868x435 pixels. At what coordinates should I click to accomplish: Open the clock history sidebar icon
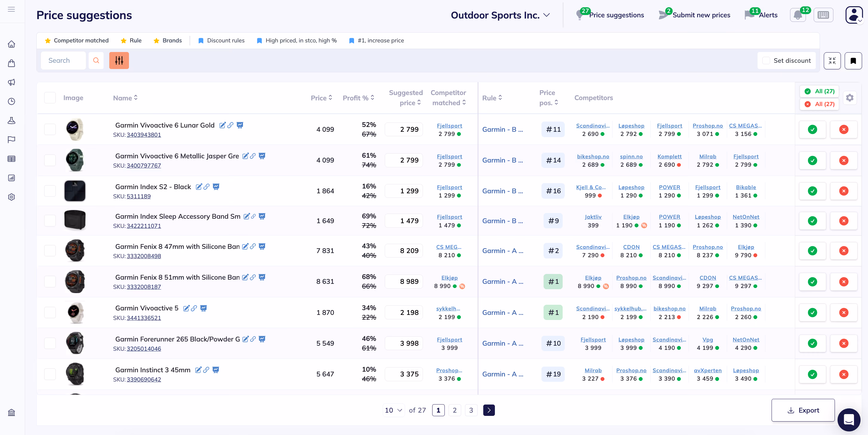coord(11,102)
